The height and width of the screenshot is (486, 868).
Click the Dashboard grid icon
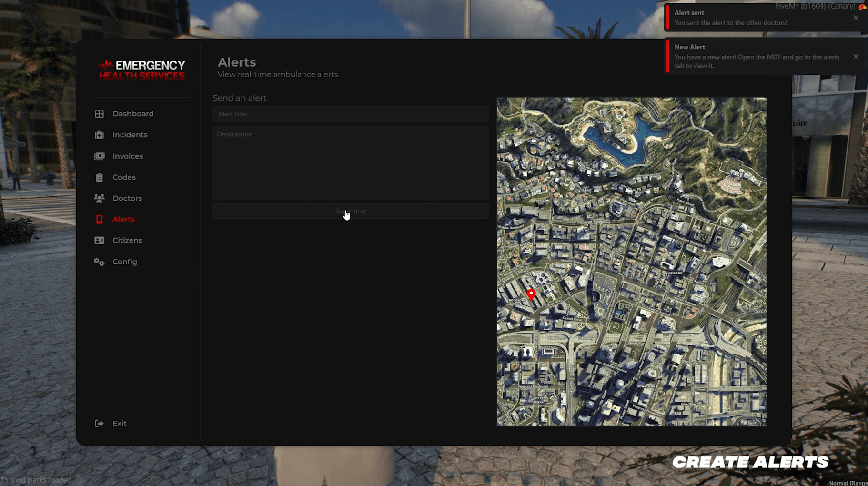99,114
